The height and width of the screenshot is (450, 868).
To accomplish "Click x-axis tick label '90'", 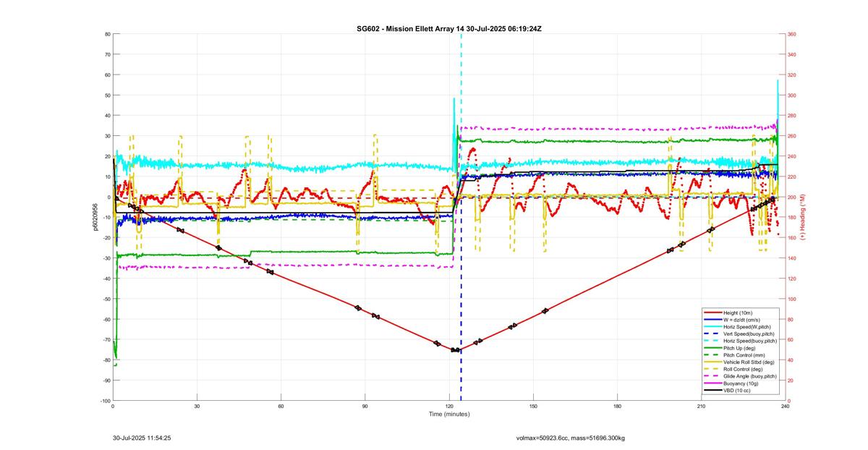I will pyautogui.click(x=365, y=406).
